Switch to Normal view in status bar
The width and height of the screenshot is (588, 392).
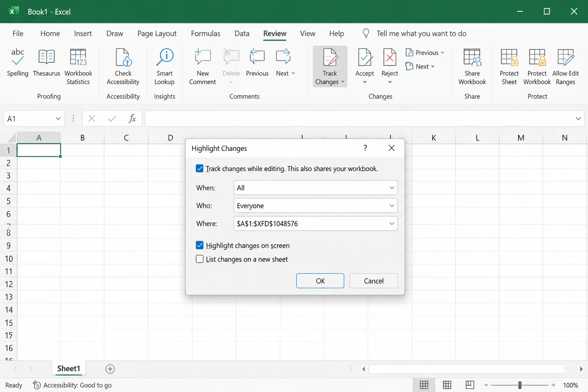[424, 385]
